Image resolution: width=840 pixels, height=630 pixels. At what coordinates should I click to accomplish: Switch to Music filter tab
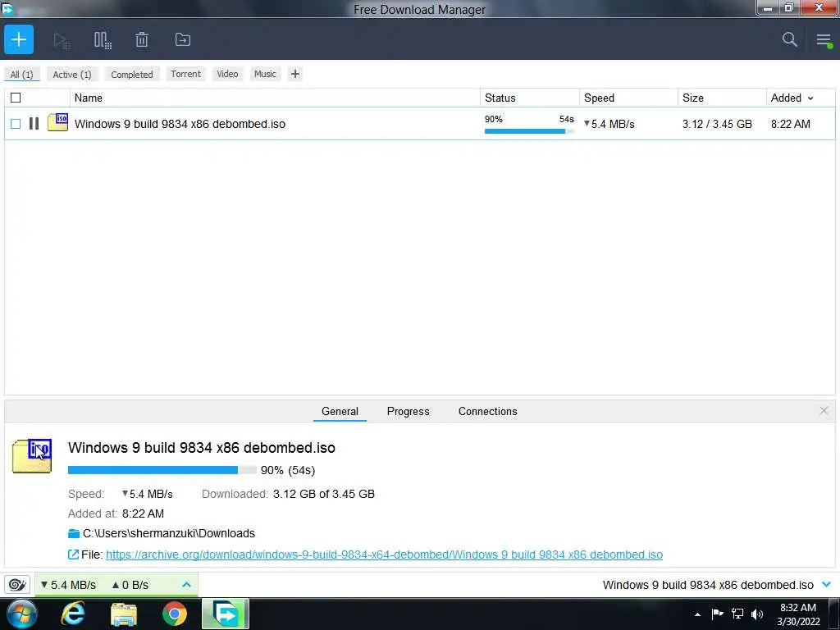pyautogui.click(x=265, y=74)
